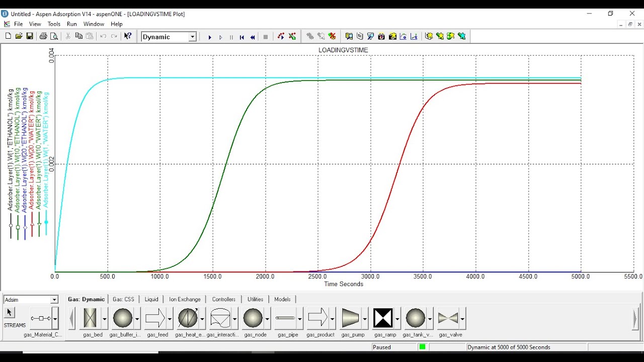
Task: Open the Adsim library dropdown
Action: [54, 300]
